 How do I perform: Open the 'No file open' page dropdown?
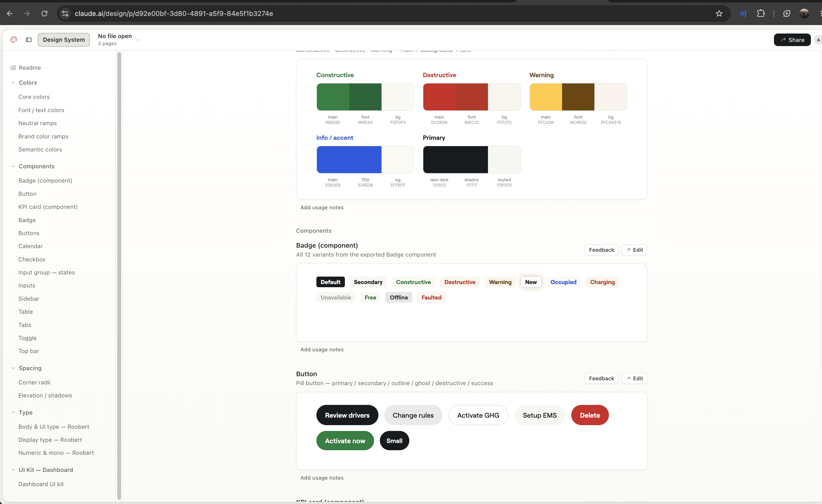click(x=118, y=40)
